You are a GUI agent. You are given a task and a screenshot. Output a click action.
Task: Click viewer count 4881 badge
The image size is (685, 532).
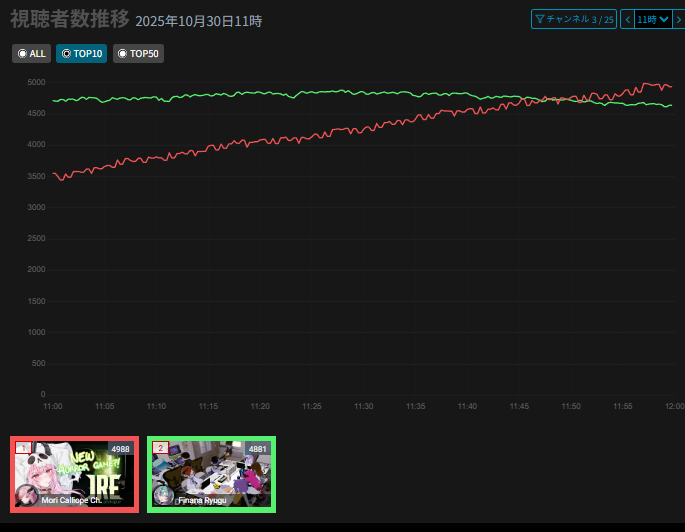pos(257,449)
